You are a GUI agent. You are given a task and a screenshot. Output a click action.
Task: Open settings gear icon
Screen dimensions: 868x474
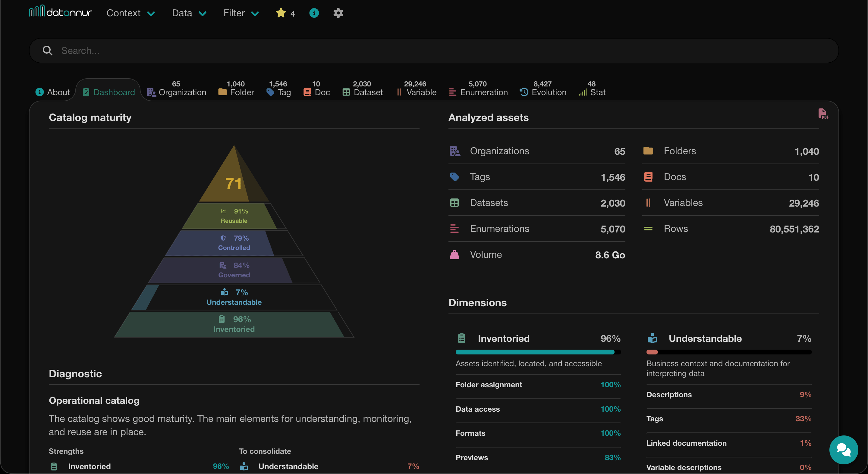(x=338, y=13)
